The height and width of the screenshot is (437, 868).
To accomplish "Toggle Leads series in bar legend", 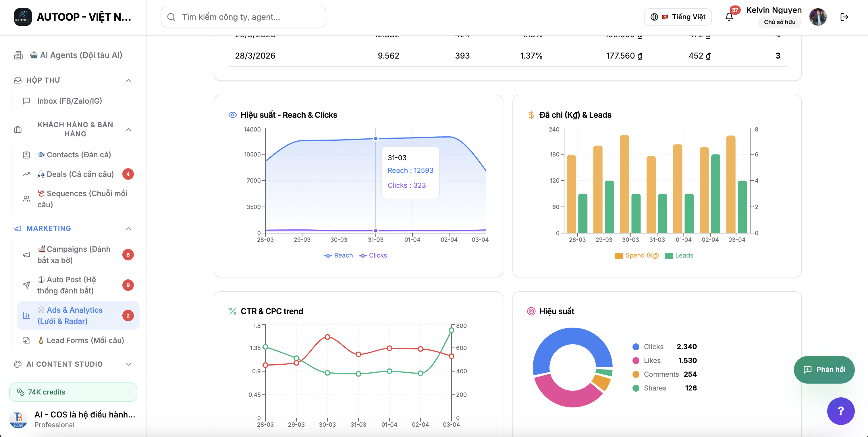I will coord(679,255).
